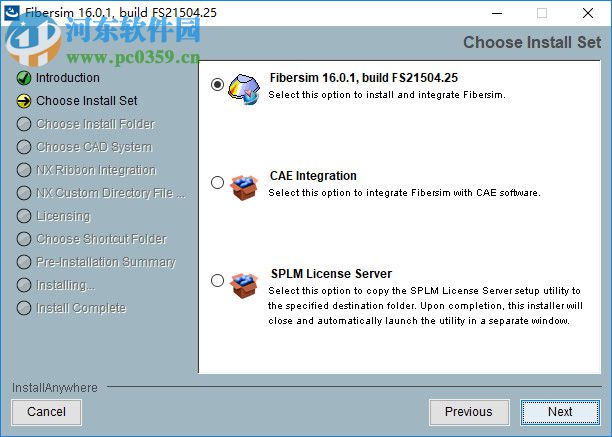
Task: Click the yellow arrow beside Choose Install Set
Action: [24, 101]
